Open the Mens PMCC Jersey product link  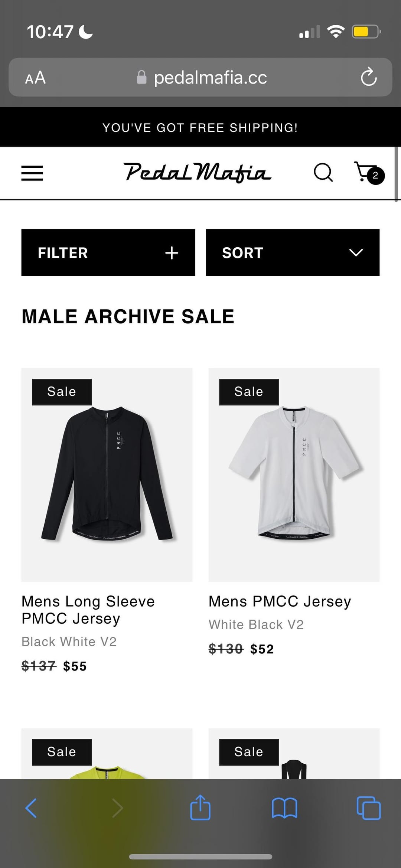coord(280,601)
